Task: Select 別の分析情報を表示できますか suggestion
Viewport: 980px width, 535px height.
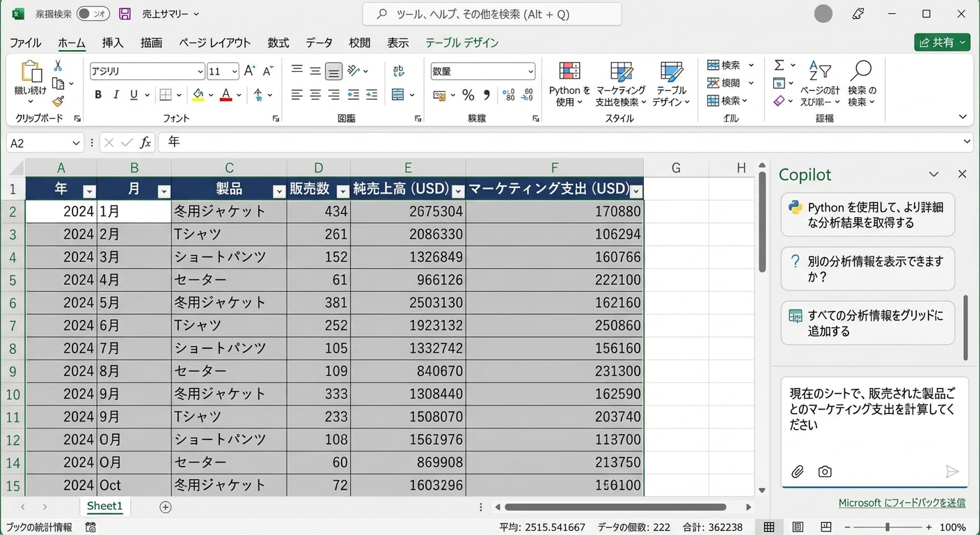Action: tap(868, 269)
